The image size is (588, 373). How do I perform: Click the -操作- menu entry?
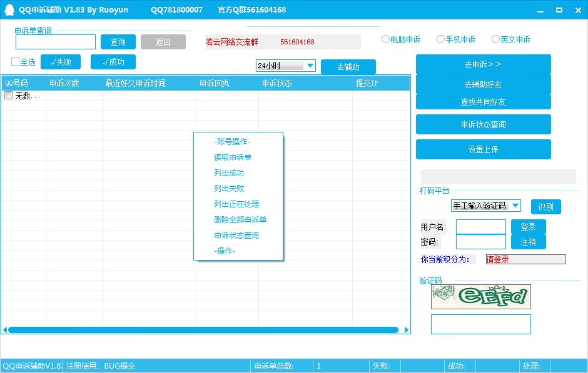224,251
